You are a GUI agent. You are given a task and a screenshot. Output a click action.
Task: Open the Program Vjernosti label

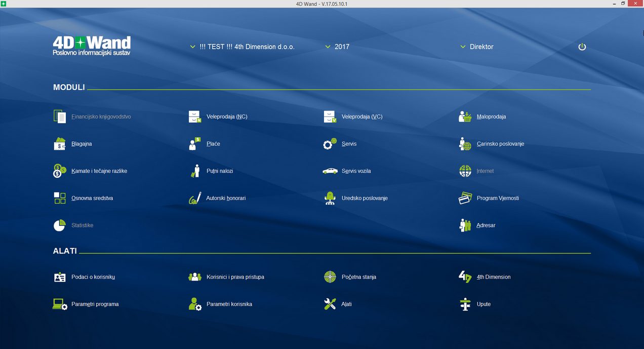498,198
